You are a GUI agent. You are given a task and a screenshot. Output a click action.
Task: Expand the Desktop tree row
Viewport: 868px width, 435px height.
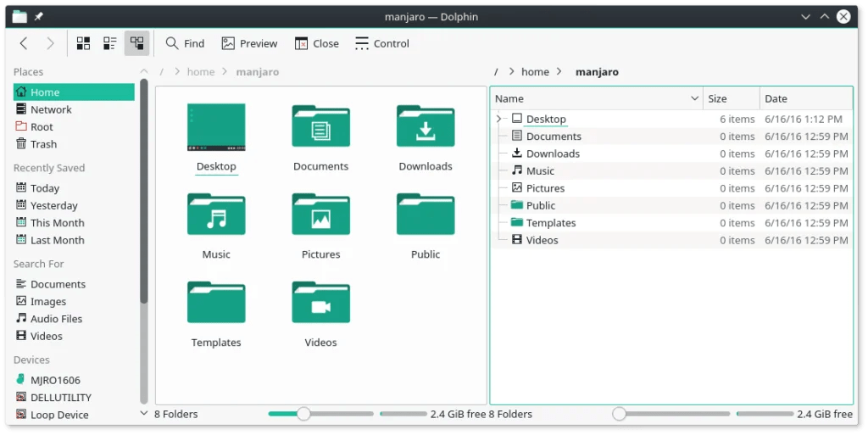click(498, 119)
